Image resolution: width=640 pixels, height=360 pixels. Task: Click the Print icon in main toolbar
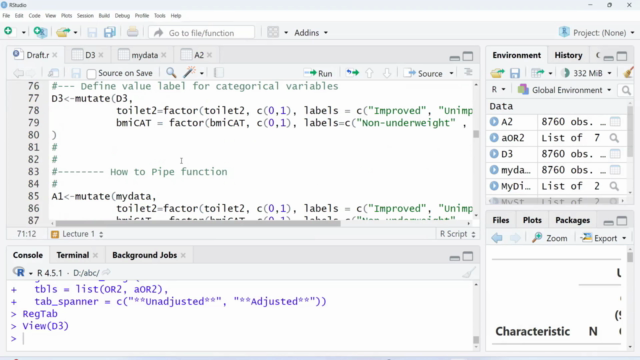[x=132, y=32]
